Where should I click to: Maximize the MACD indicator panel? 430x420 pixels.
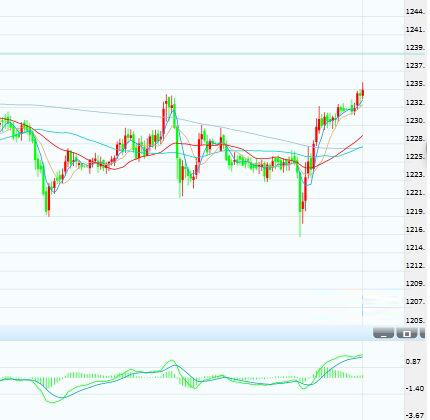click(x=407, y=333)
